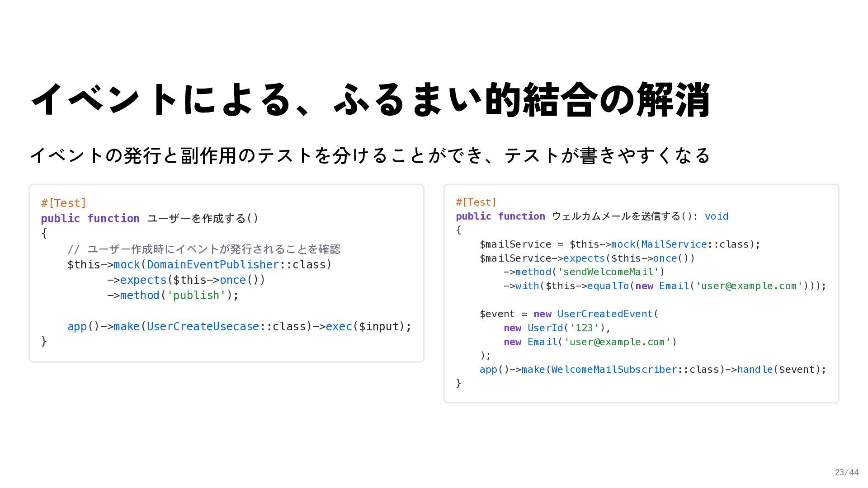Click the right function name ウェルカムメールを送信する
Viewport: 868px width, 488px height.
[x=616, y=216]
